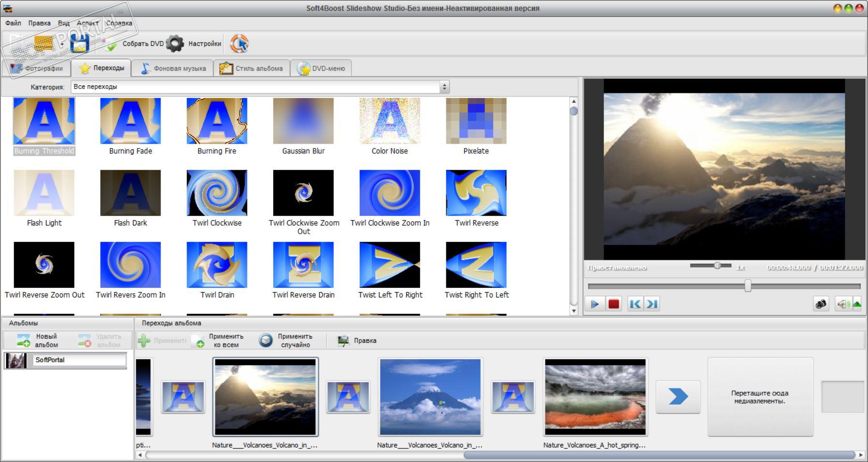The width and height of the screenshot is (868, 462).
Task: Pick the Flash Dark transition
Action: (131, 198)
